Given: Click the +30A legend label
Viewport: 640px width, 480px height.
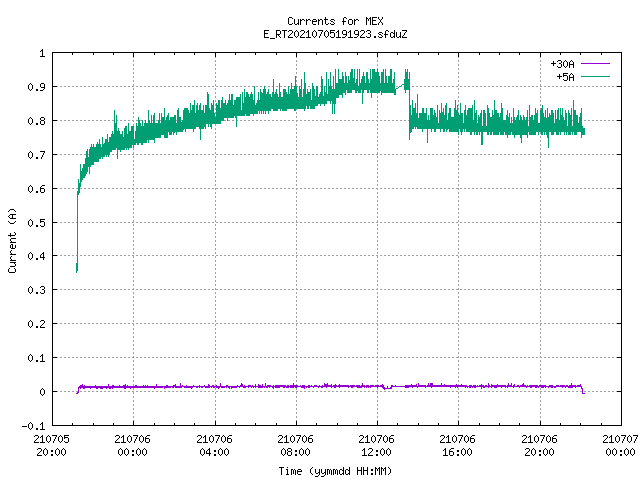Looking at the screenshot, I should pos(562,64).
